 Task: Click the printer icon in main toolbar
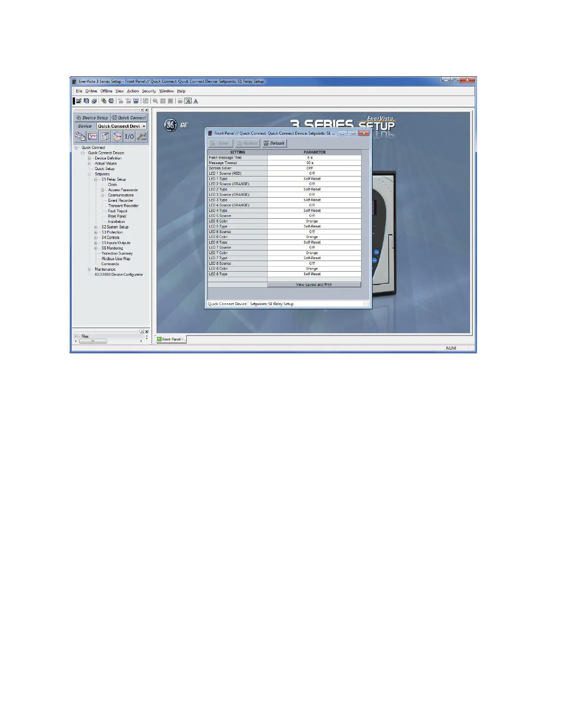click(x=94, y=101)
